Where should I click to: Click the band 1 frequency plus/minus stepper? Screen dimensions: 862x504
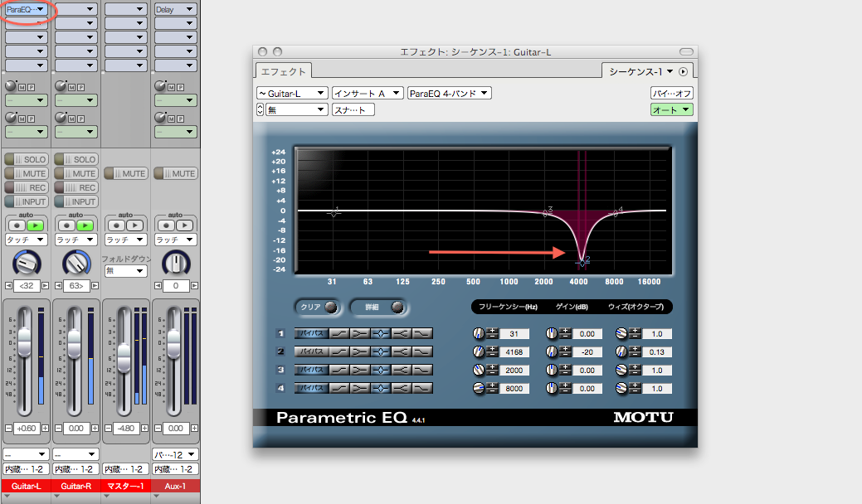pos(493,333)
